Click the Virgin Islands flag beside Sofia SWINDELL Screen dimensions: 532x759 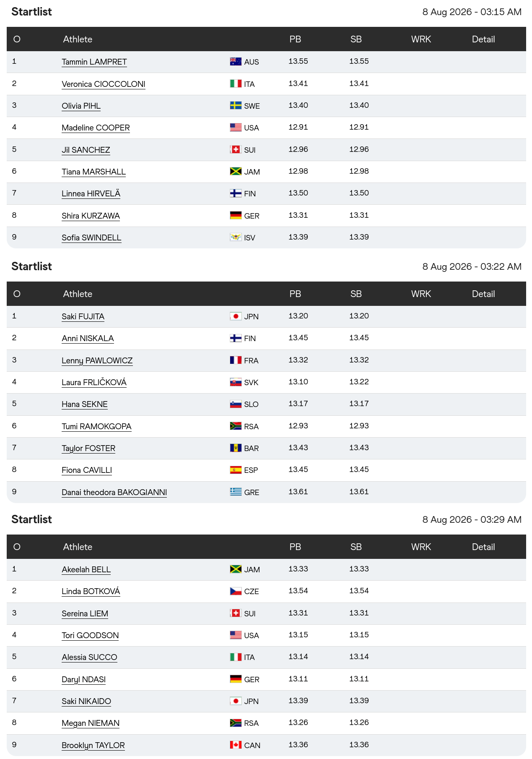pyautogui.click(x=236, y=237)
